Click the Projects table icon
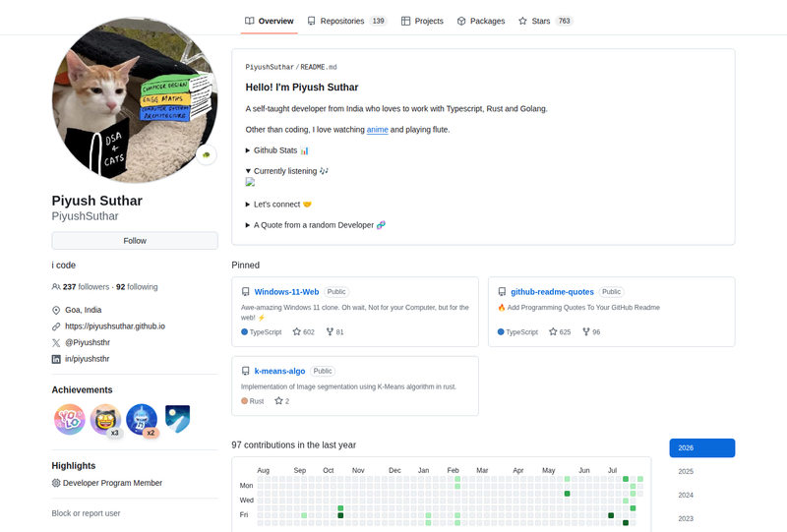787x532 pixels. [405, 21]
